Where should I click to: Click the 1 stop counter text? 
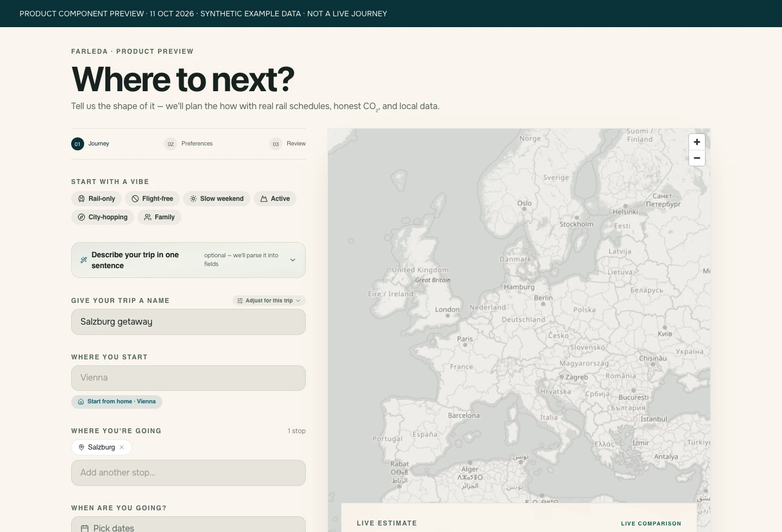click(x=297, y=431)
